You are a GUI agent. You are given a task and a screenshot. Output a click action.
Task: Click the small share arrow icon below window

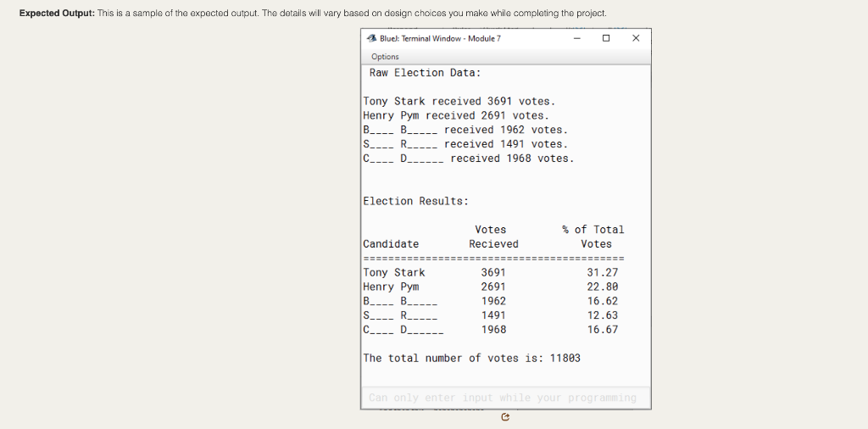point(505,417)
